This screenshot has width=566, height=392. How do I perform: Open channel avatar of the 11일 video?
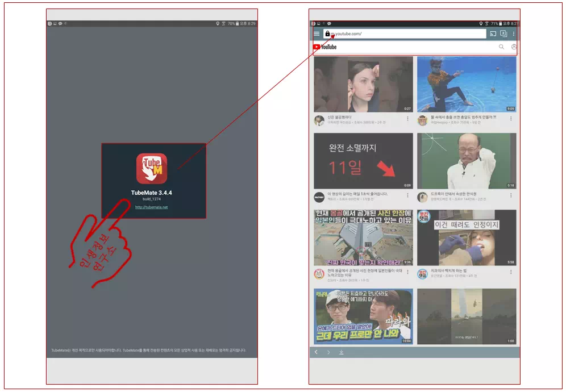[319, 197]
